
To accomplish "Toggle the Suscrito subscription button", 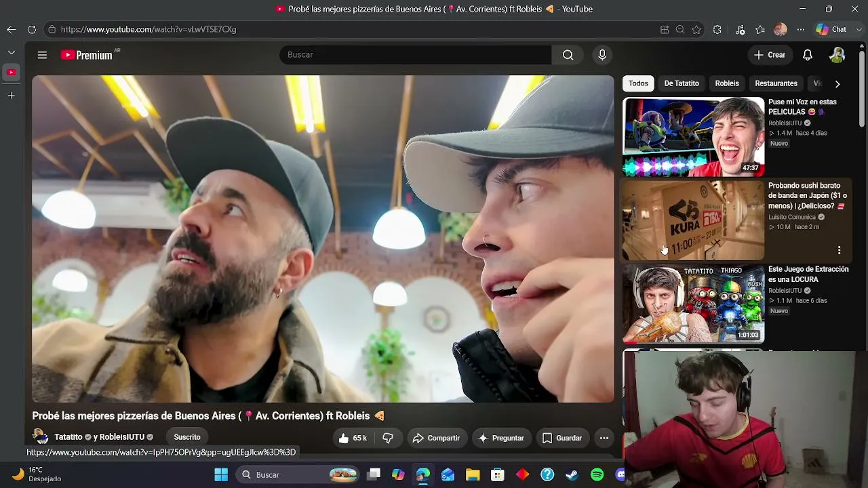I will coord(187,437).
